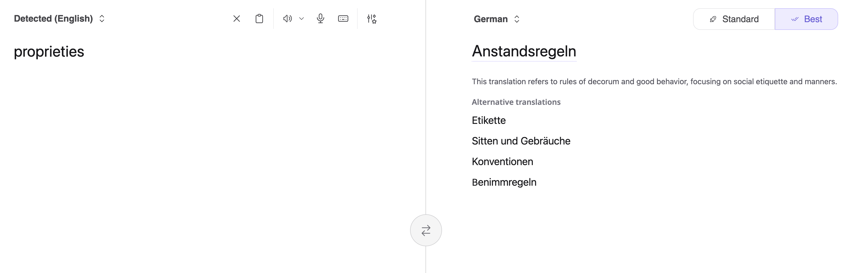
Task: Choose Sitten und Gebräuche as translation
Action: [521, 141]
